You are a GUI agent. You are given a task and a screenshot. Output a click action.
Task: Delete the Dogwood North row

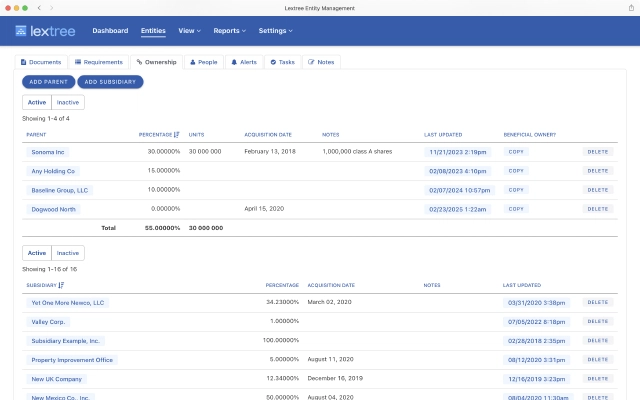point(598,209)
